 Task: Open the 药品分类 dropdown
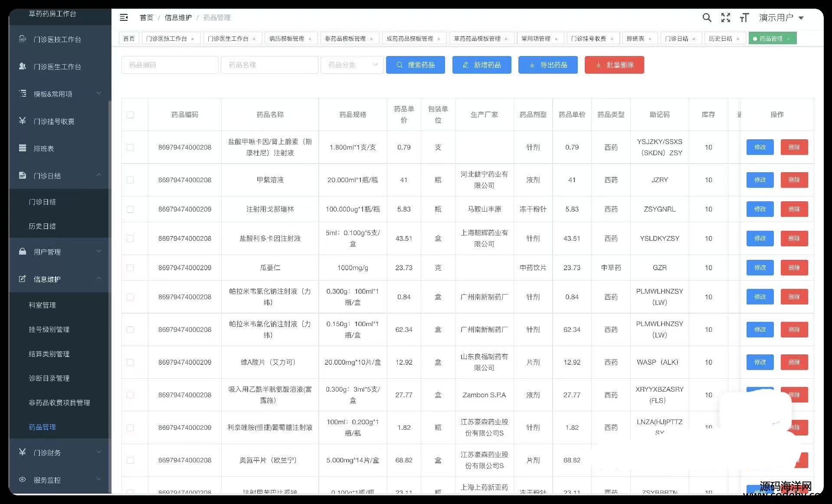point(352,65)
